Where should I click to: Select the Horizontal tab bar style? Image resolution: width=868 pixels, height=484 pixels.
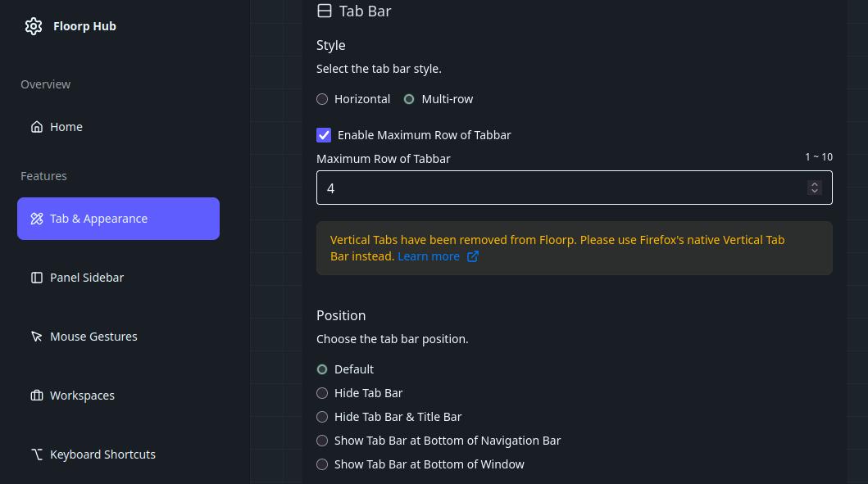pyautogui.click(x=322, y=99)
